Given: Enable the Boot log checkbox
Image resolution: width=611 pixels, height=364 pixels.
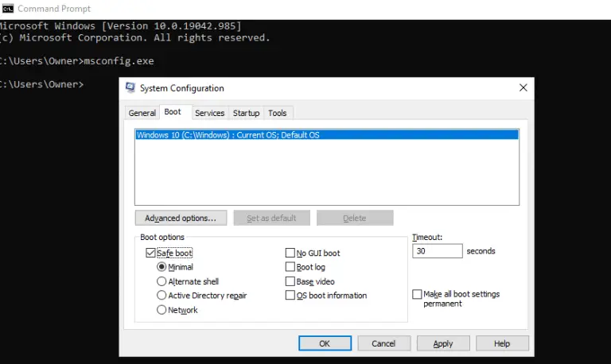Looking at the screenshot, I should (x=290, y=268).
